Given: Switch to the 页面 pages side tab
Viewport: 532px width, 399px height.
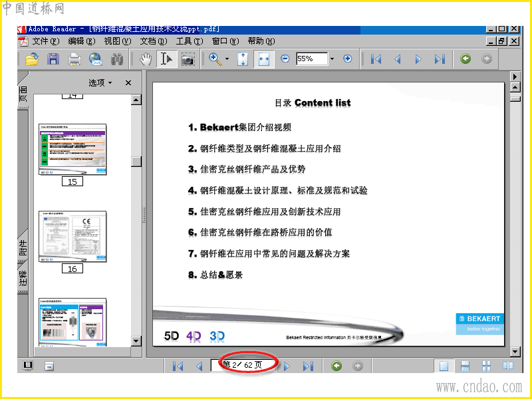Looking at the screenshot, I should (x=23, y=94).
